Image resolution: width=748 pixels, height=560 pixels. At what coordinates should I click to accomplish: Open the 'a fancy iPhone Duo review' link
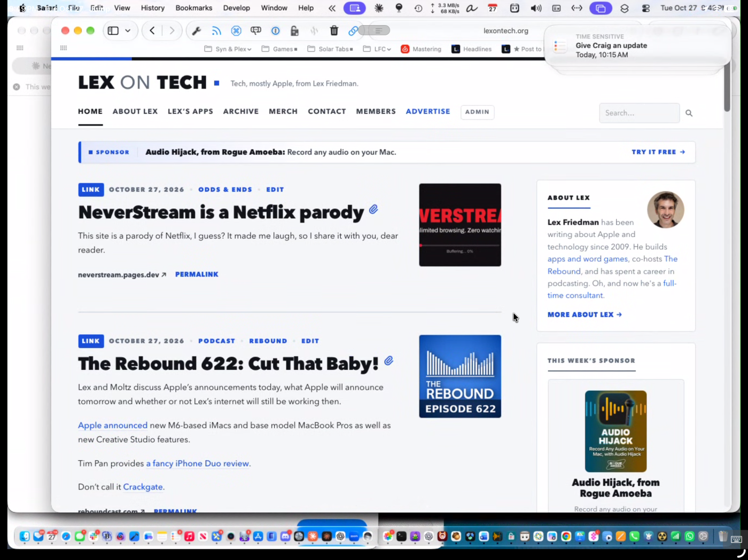point(198,463)
